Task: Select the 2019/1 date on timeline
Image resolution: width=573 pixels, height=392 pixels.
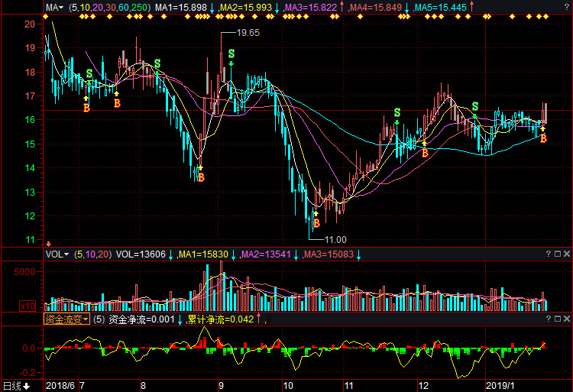Action: tap(500, 386)
